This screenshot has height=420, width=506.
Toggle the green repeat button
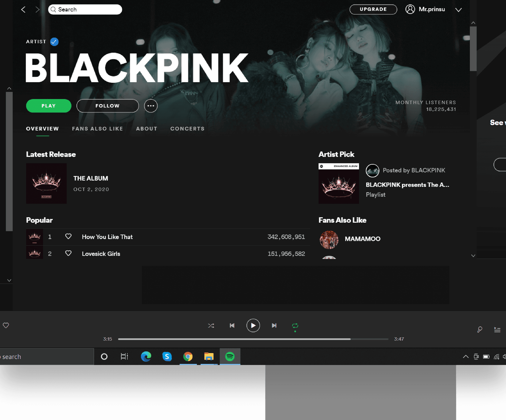coord(295,326)
